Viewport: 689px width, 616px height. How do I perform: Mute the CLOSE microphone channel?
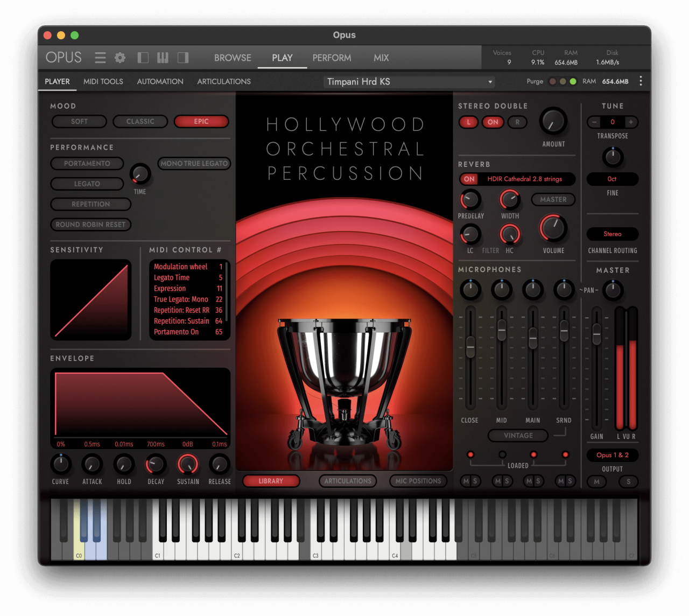pyautogui.click(x=466, y=481)
